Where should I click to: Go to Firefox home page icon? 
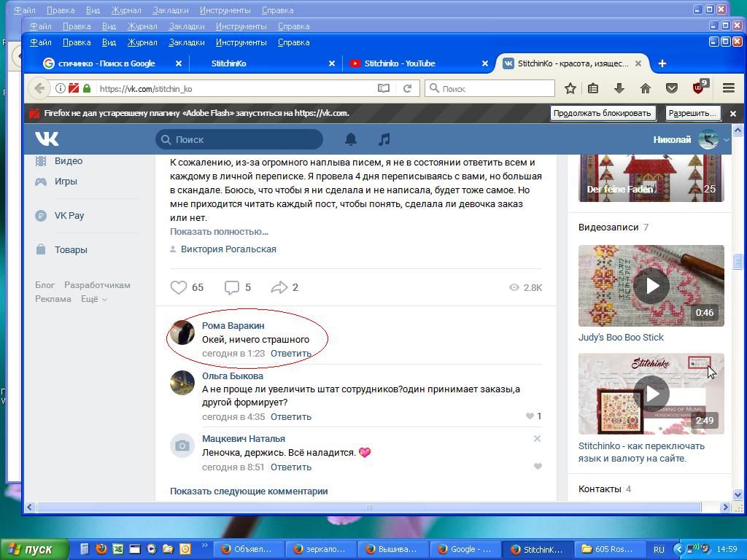tap(645, 88)
